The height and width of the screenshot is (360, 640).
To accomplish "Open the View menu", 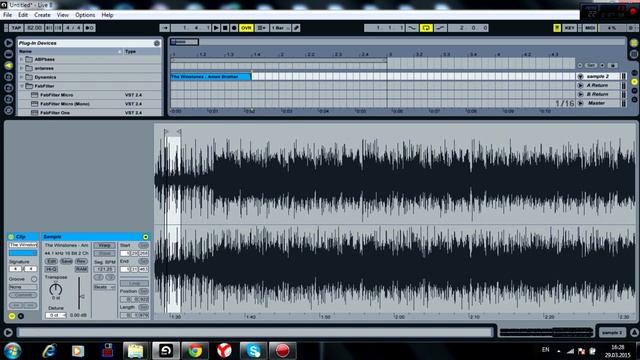I will (62, 15).
